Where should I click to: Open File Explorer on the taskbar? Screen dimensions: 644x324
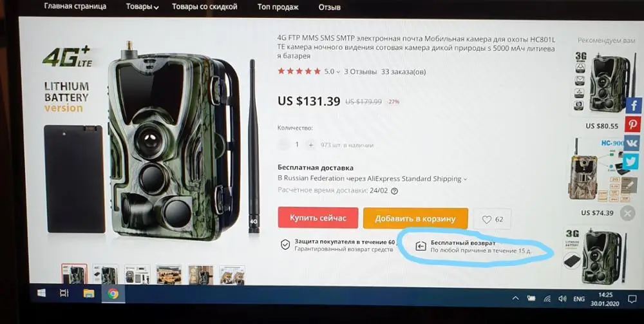click(x=89, y=293)
